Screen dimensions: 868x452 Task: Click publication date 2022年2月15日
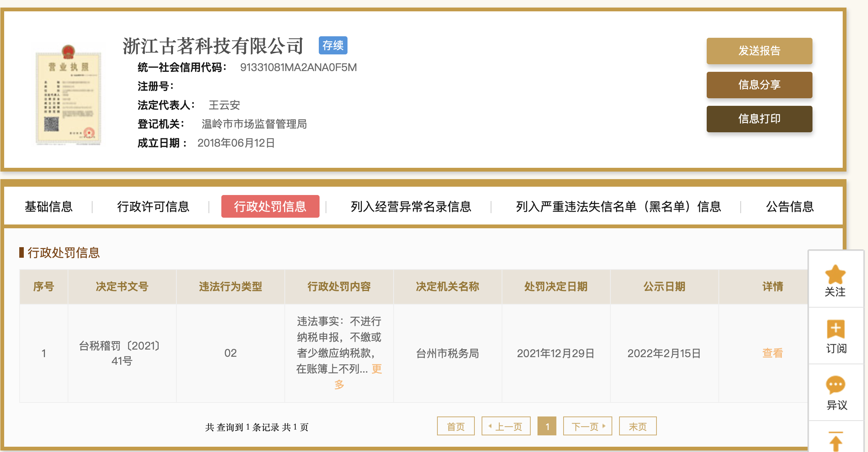[664, 353]
